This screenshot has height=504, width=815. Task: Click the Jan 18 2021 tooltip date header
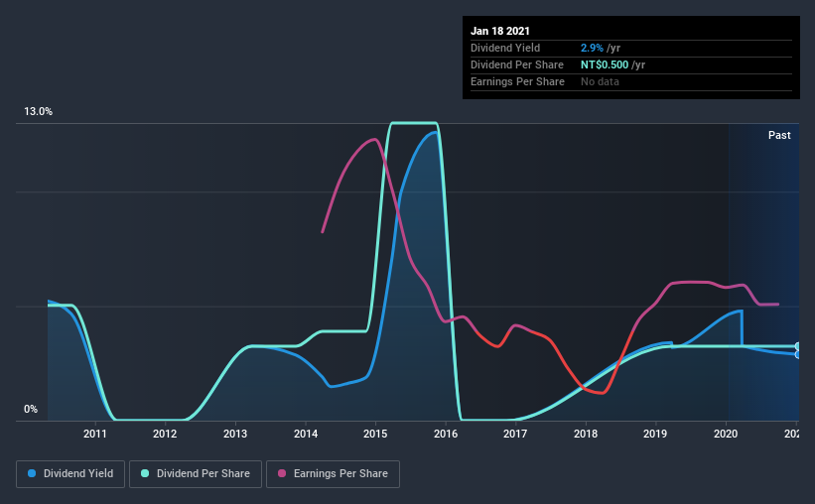point(500,31)
